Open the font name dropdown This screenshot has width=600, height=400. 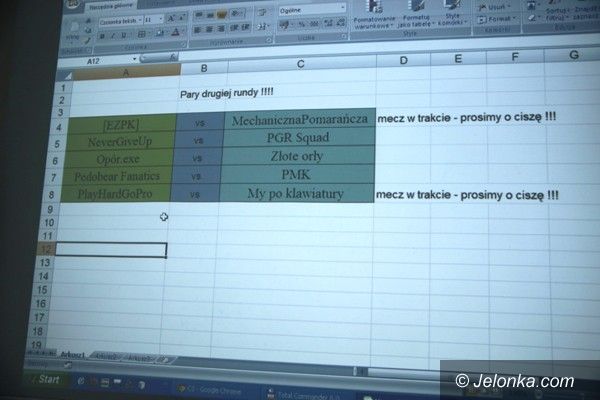[117, 19]
